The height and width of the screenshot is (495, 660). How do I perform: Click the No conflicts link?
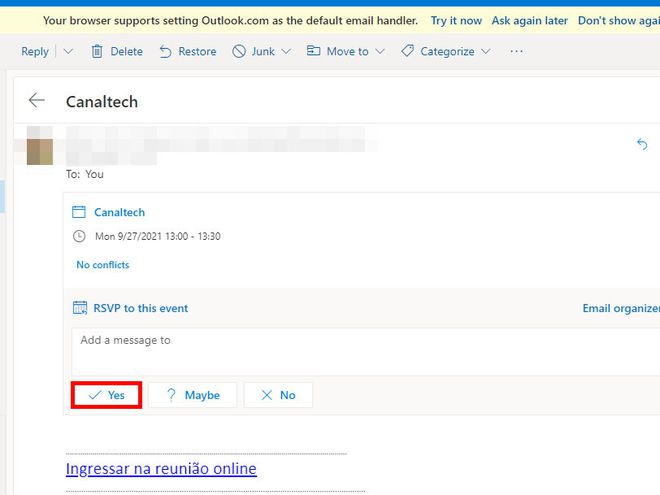[x=103, y=265]
